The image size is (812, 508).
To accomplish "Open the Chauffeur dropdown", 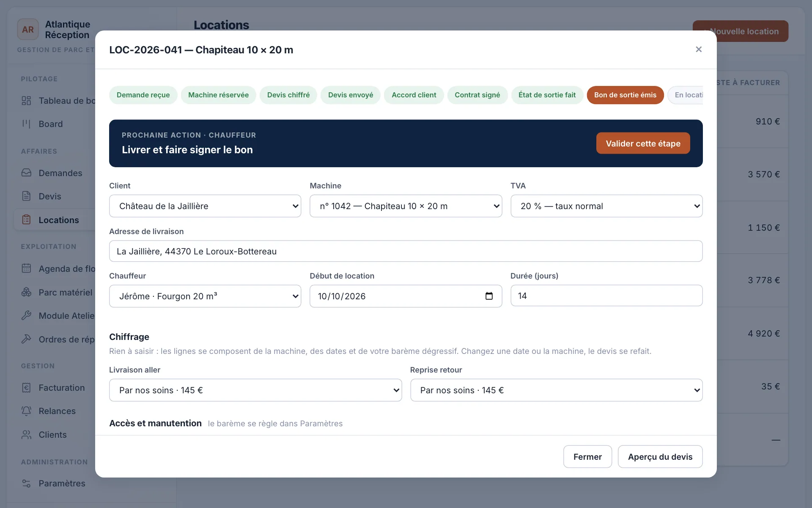I will (205, 296).
